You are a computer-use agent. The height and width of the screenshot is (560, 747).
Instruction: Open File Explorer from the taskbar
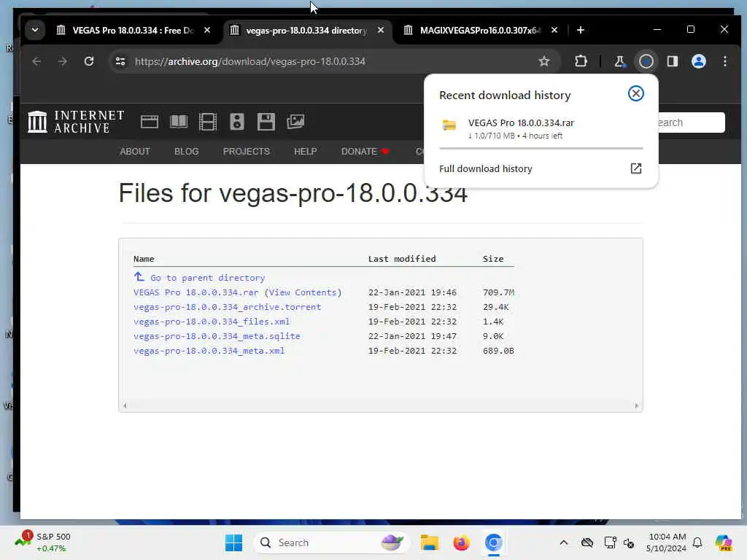[x=429, y=542]
